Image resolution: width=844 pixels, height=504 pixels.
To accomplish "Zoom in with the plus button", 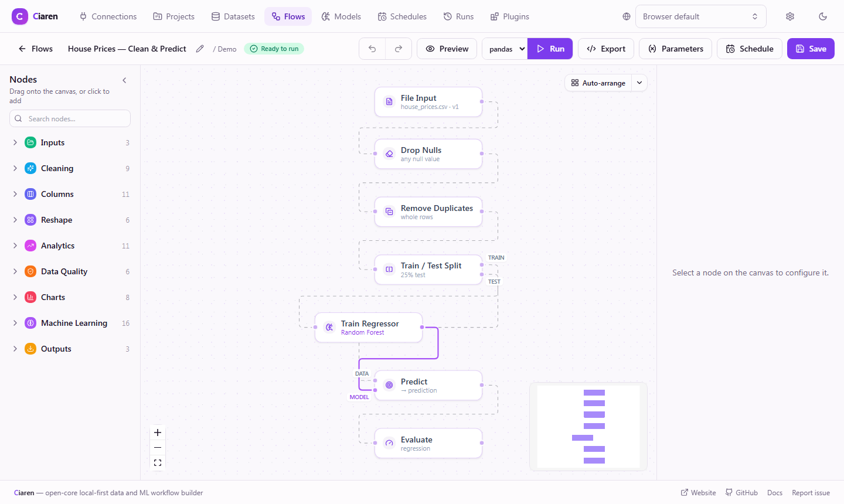I will point(158,433).
